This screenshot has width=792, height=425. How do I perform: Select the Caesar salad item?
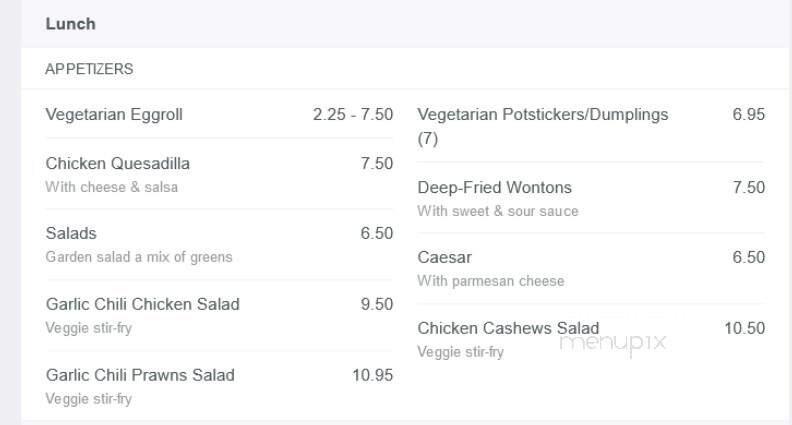point(444,257)
